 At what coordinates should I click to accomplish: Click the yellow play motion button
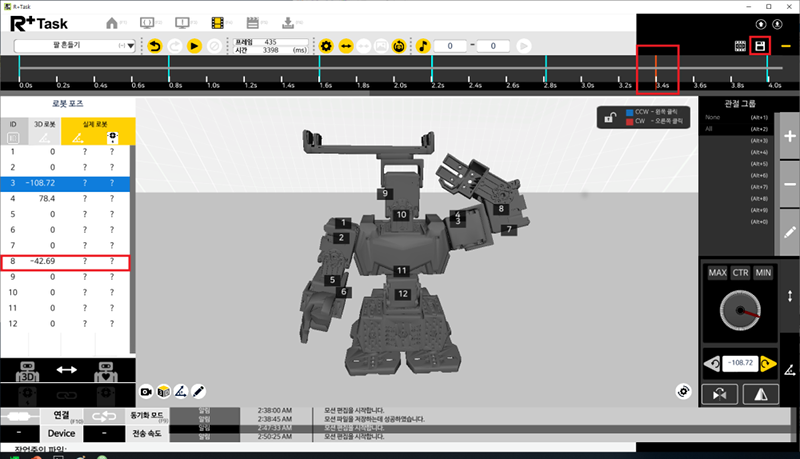click(x=194, y=46)
